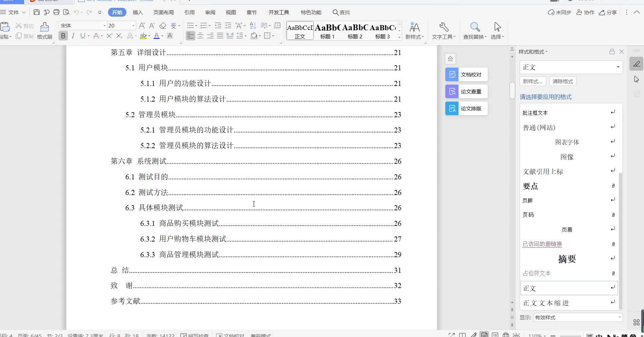Expand the borders dropdown arrow
644x337 pixels.
(273, 36)
